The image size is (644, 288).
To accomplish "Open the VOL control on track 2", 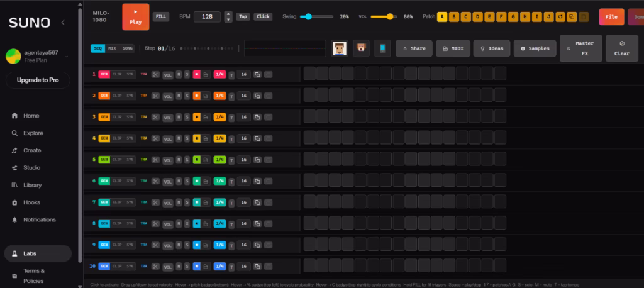I will (x=167, y=96).
